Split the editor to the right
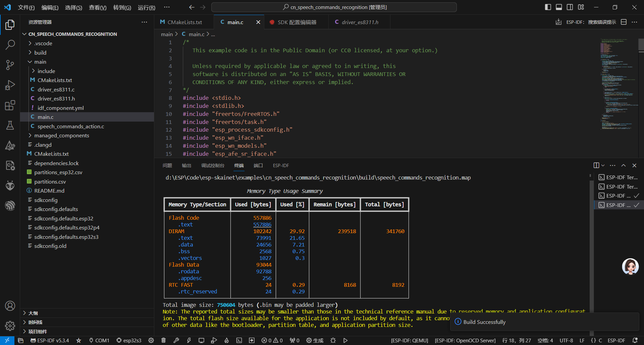The image size is (644, 345). pos(624,22)
